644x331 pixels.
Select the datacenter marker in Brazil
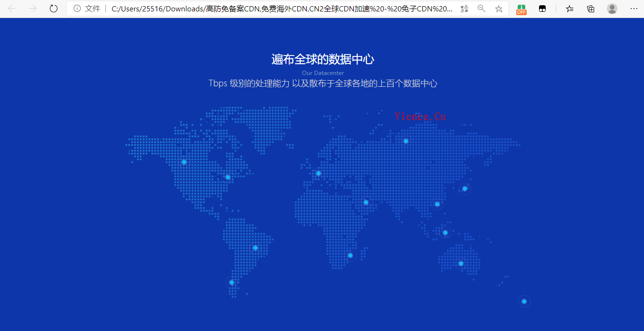[255, 248]
